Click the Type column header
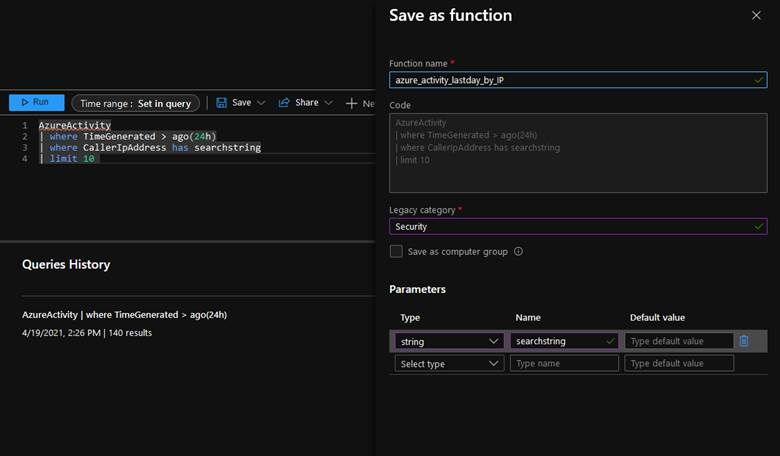 tap(410, 318)
